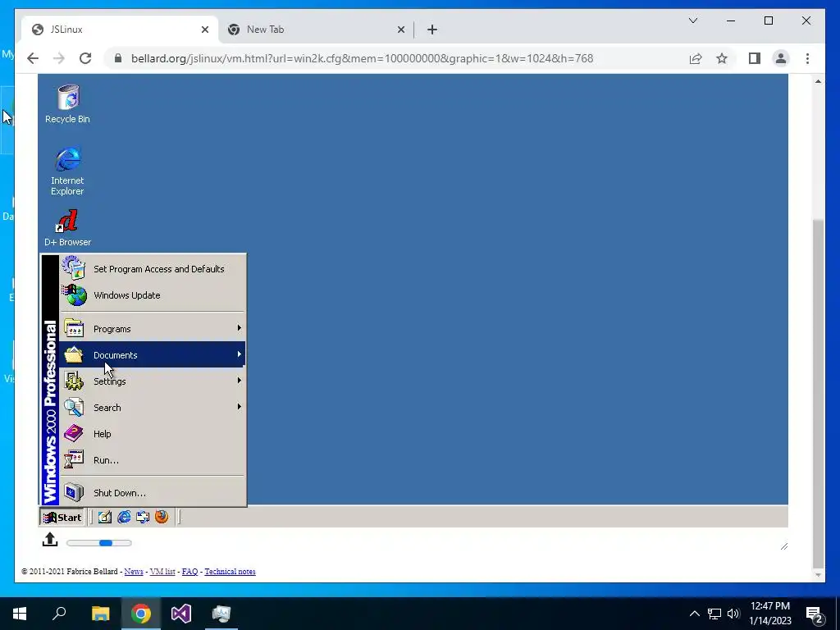
Task: Open the volume control in system tray
Action: [x=733, y=614]
